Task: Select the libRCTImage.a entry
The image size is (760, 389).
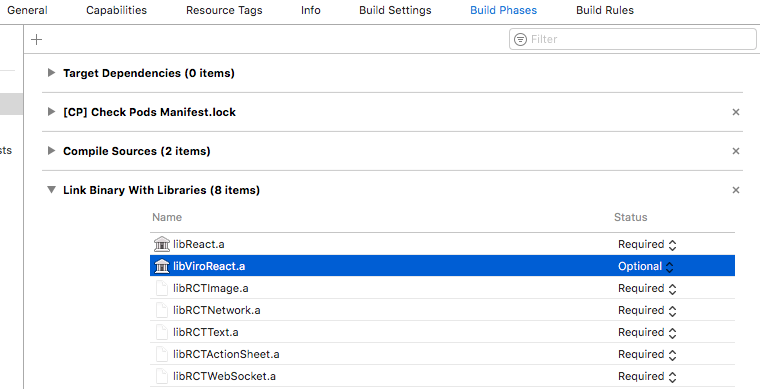Action: [211, 288]
